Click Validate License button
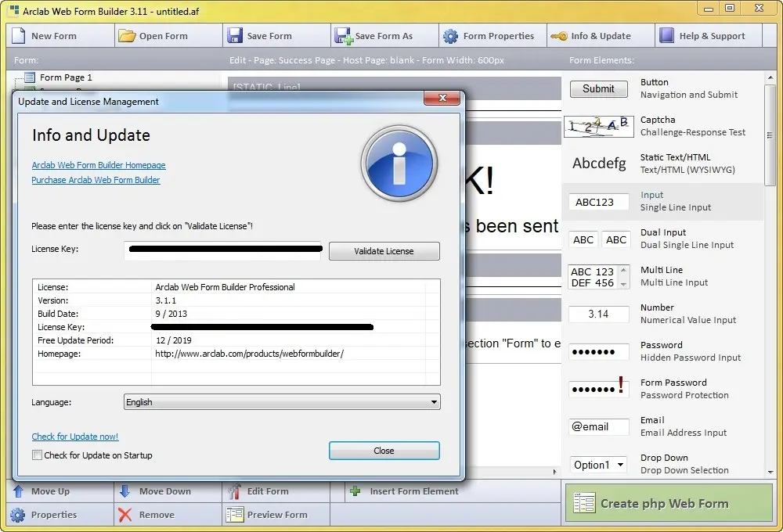783x532 pixels. pyautogui.click(x=384, y=251)
